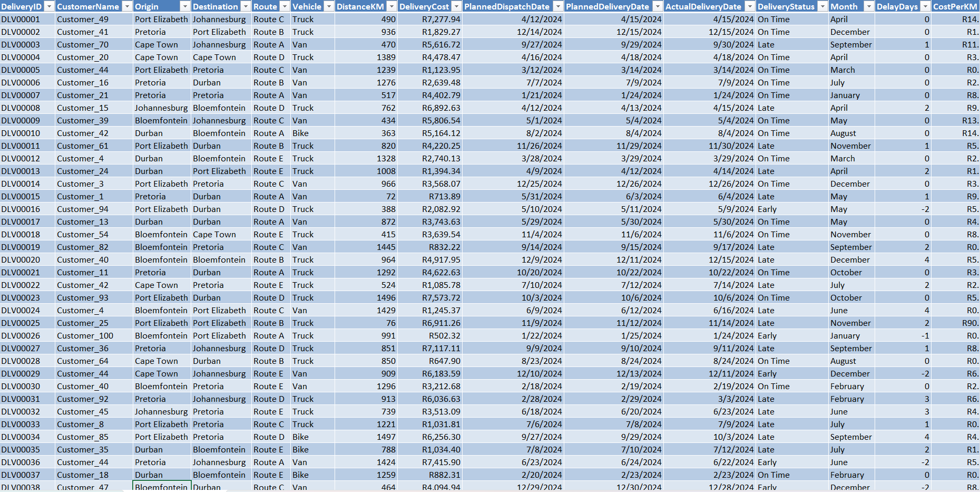Expand the Origin column filter

coord(184,6)
